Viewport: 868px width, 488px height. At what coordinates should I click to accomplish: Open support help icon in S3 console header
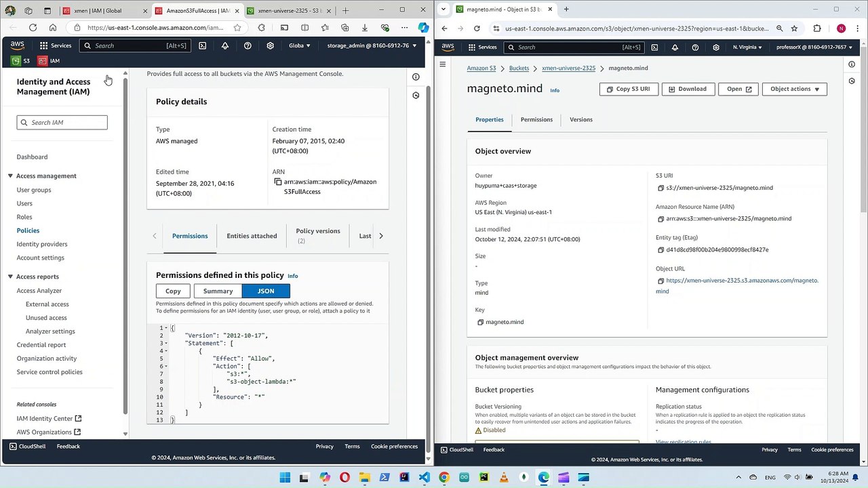tap(695, 47)
